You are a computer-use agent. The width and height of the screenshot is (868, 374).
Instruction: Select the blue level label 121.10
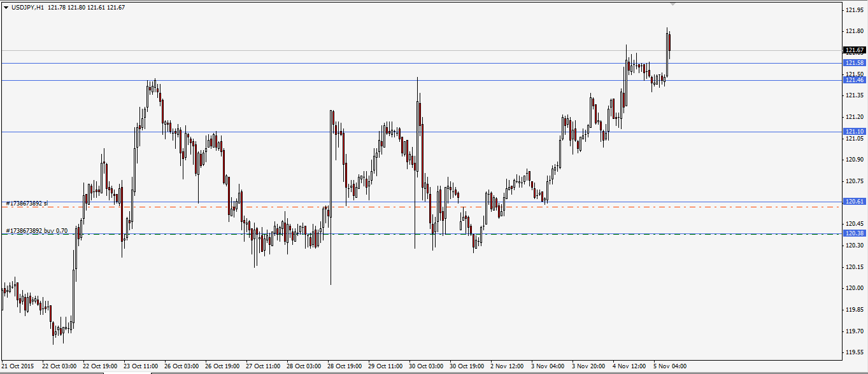(854, 131)
